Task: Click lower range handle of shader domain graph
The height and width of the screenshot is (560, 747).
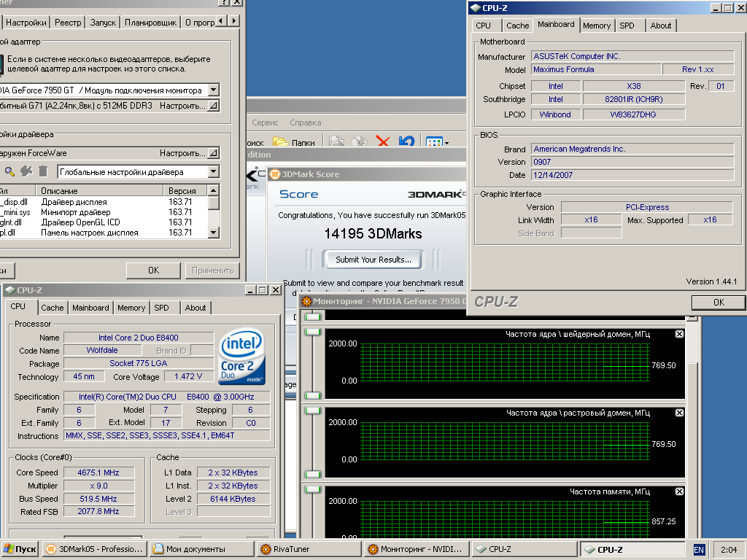Action: coord(312,395)
